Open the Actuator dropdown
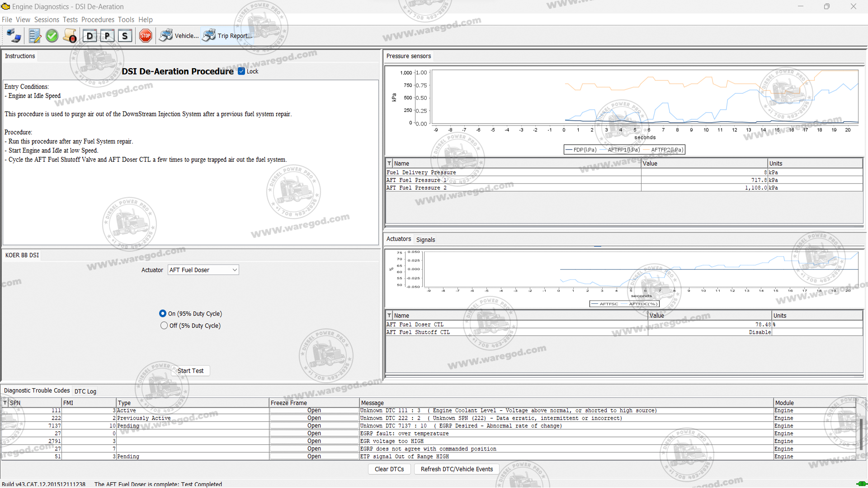The height and width of the screenshot is (488, 868). [203, 270]
